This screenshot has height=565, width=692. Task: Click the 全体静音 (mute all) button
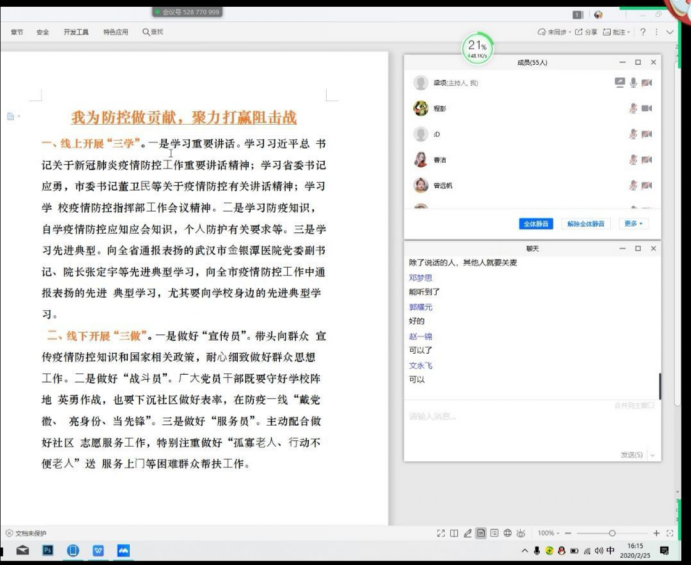point(536,224)
